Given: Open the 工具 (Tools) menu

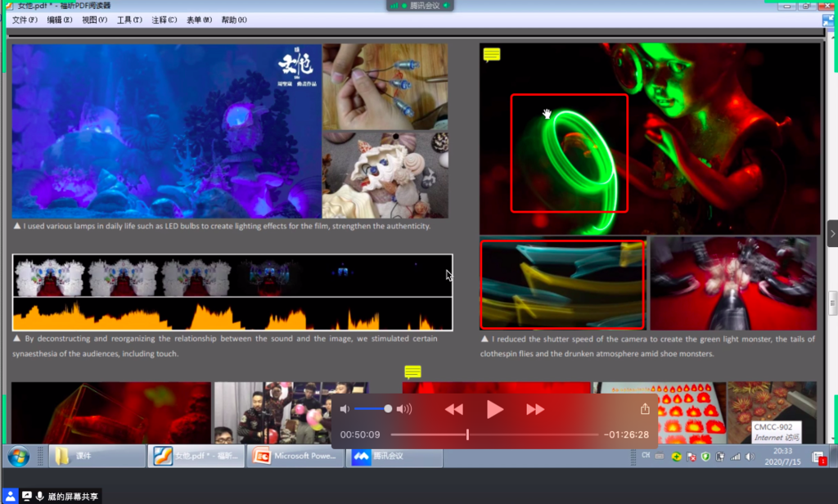Looking at the screenshot, I should (x=129, y=20).
